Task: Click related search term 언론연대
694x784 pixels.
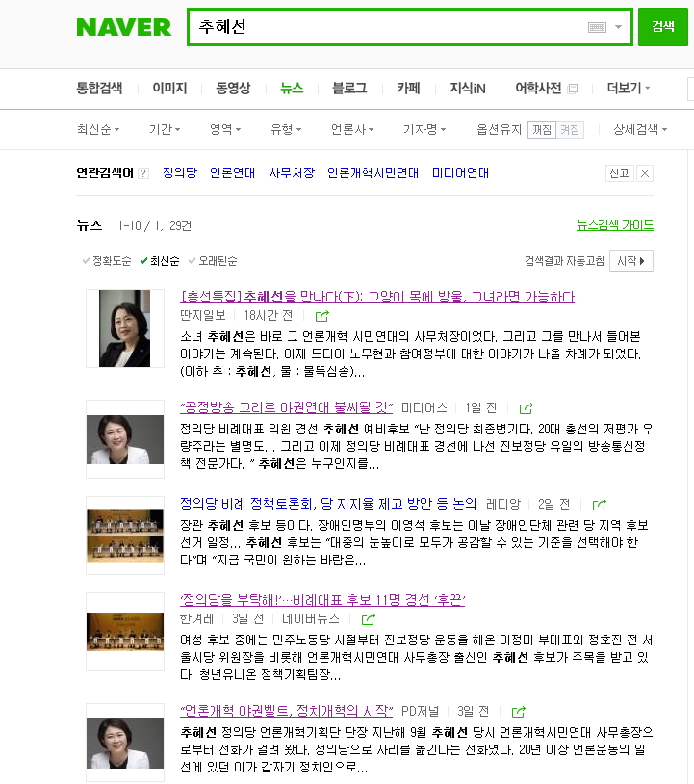Action: point(232,173)
